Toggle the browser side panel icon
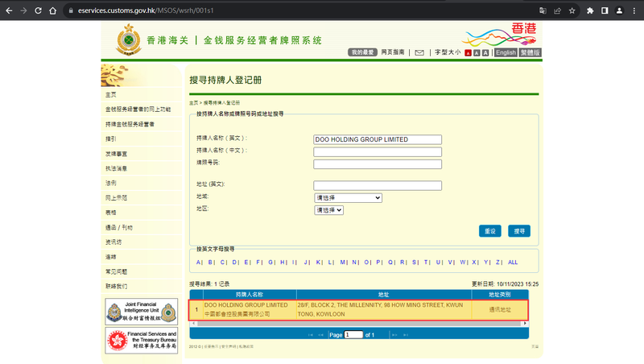Viewport: 644px width, 364px height. click(605, 10)
